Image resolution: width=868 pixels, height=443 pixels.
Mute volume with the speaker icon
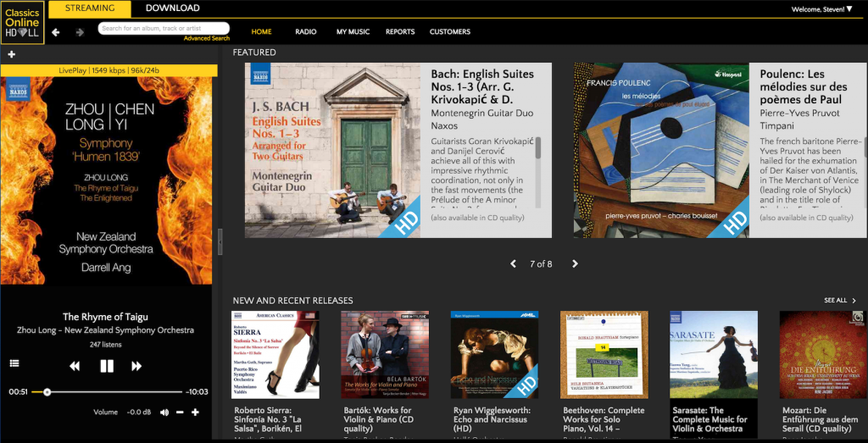point(164,412)
